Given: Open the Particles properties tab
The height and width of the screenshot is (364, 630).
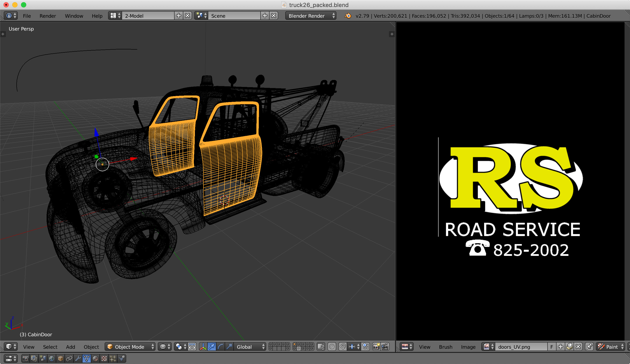Looking at the screenshot, I should click(x=113, y=359).
